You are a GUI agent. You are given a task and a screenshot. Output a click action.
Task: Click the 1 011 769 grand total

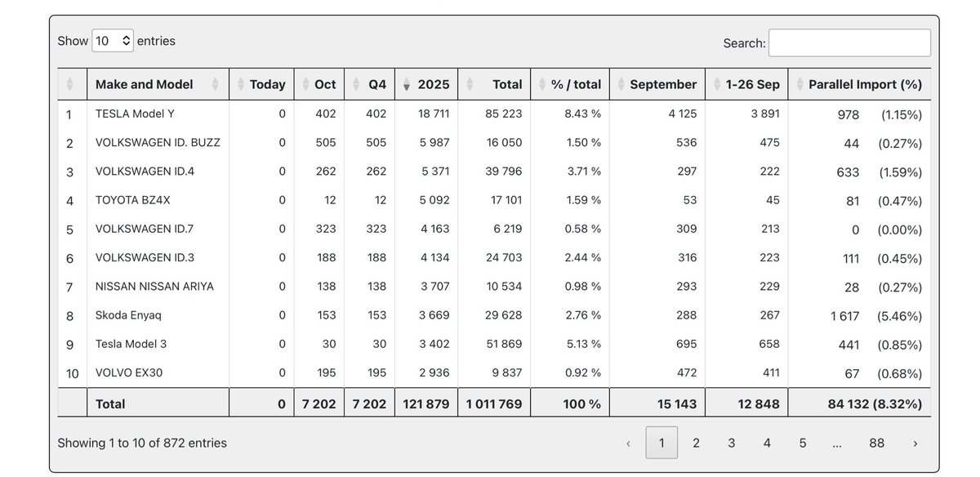tap(493, 403)
